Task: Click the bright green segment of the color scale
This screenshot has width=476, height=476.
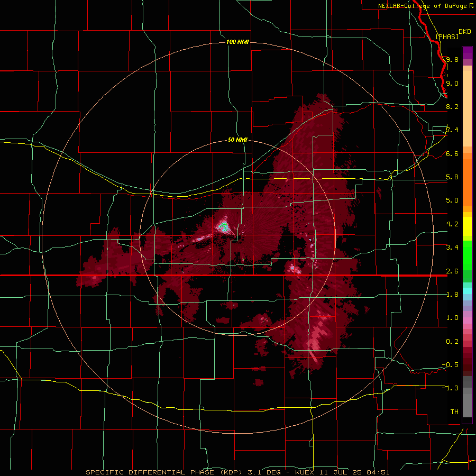Action: pos(467,255)
